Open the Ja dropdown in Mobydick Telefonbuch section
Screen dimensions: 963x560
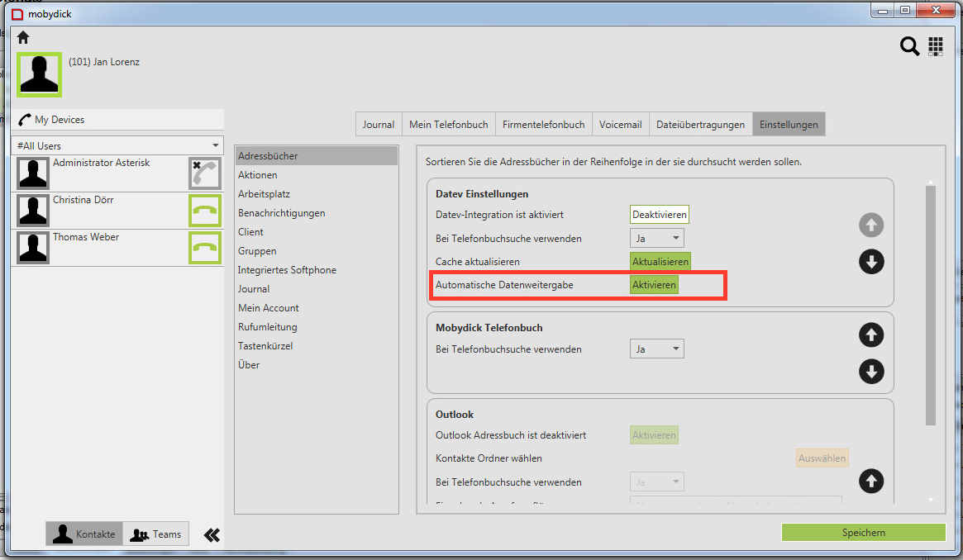656,349
